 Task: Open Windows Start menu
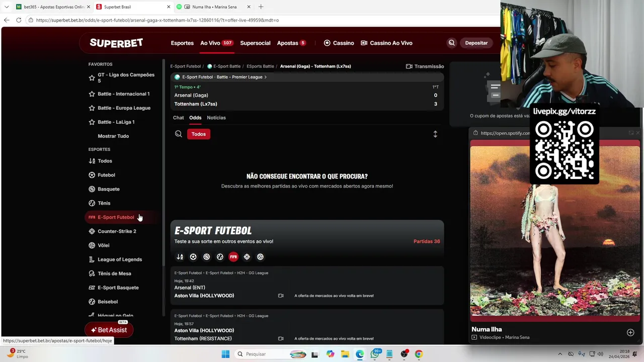(225, 354)
